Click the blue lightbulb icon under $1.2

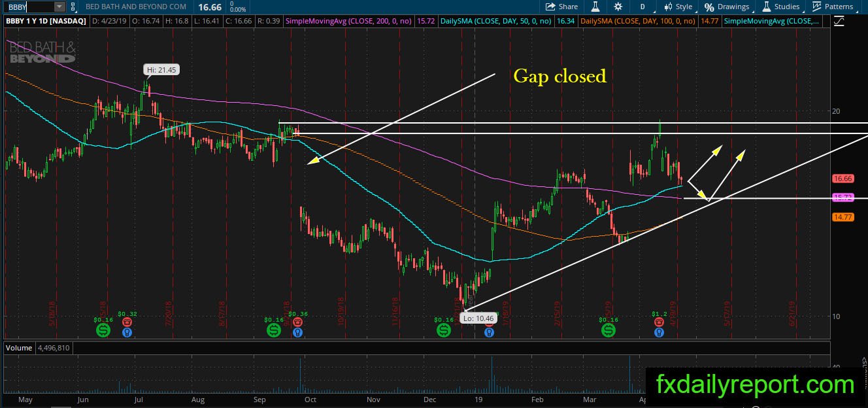click(659, 333)
